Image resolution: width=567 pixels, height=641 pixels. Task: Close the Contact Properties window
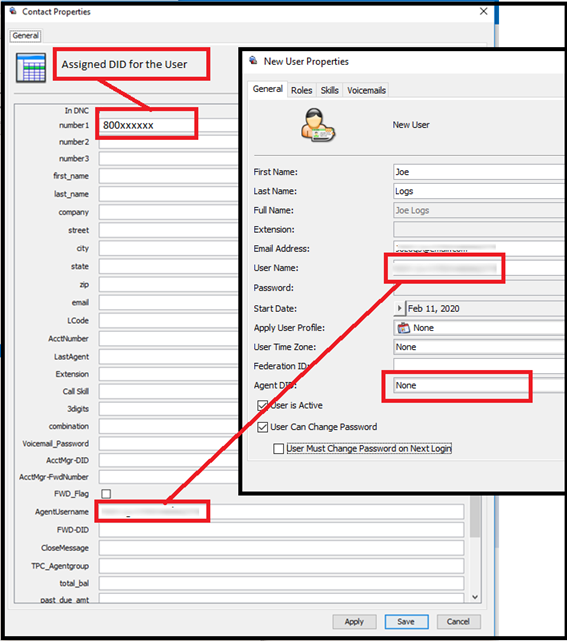(484, 11)
